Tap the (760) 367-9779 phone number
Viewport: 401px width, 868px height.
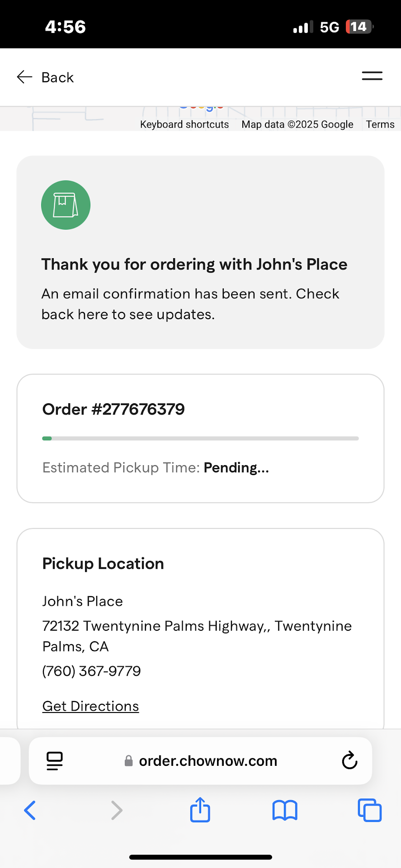point(91,671)
